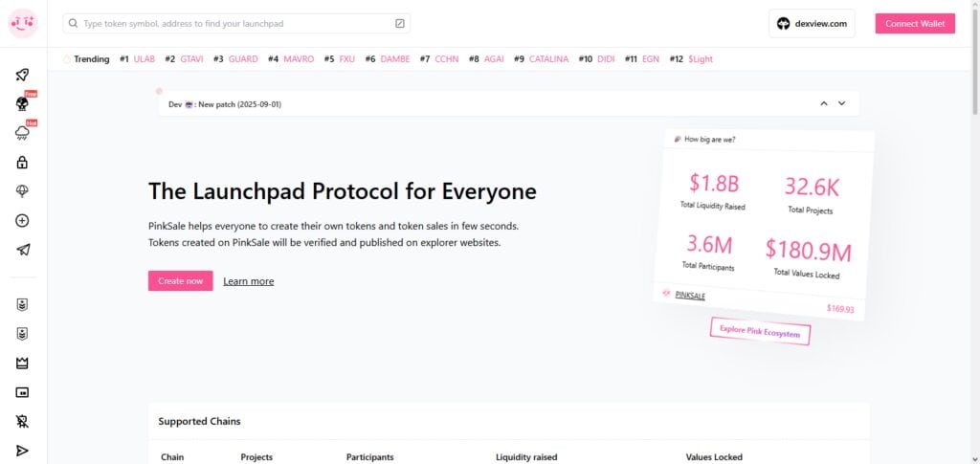Click the Trending label
The image size is (980, 464).
click(91, 59)
